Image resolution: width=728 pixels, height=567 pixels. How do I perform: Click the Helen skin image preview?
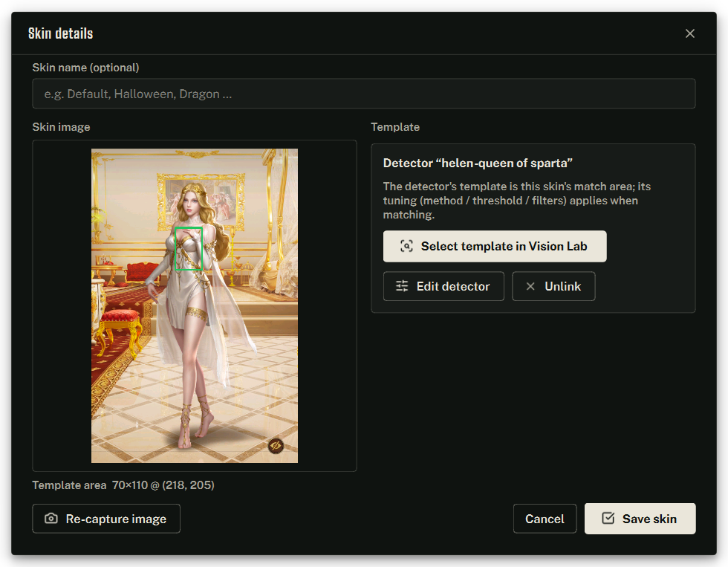click(x=195, y=305)
